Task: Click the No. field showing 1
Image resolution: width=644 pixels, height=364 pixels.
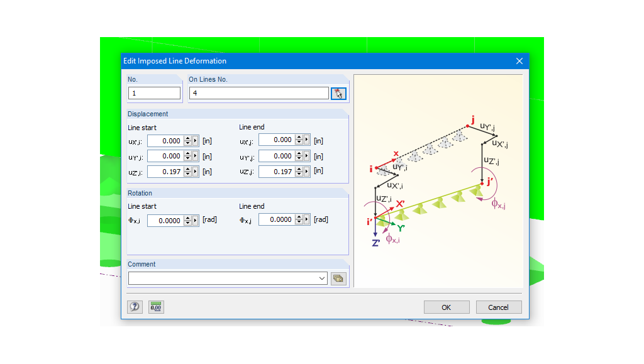Action: click(x=154, y=93)
